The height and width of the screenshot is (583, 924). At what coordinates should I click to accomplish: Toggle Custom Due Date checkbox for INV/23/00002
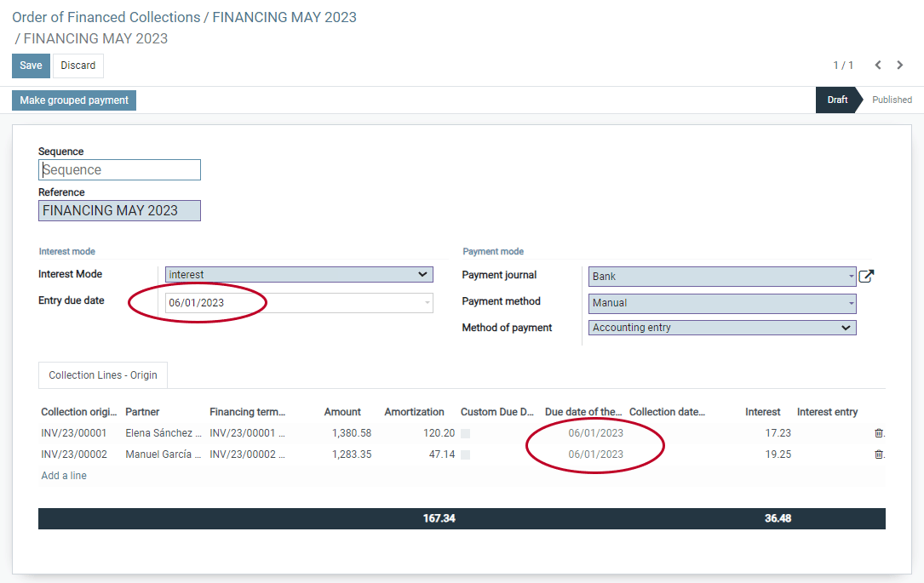465,454
